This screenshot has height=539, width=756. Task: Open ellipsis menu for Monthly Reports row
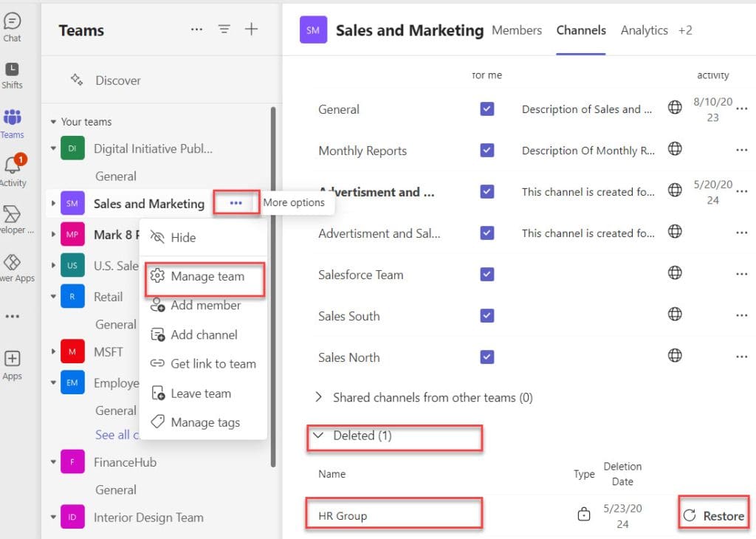[741, 151]
